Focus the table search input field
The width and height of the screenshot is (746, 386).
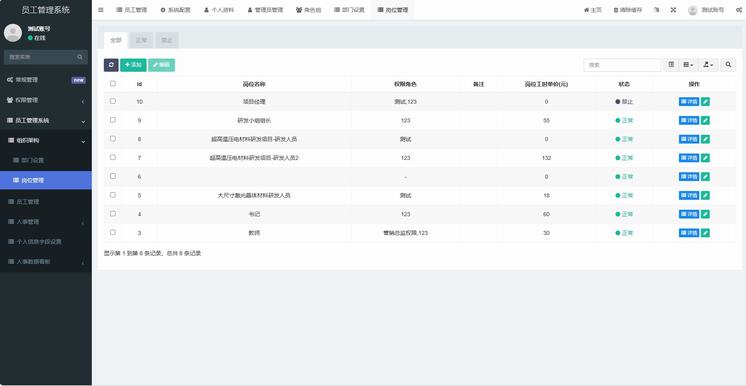622,65
